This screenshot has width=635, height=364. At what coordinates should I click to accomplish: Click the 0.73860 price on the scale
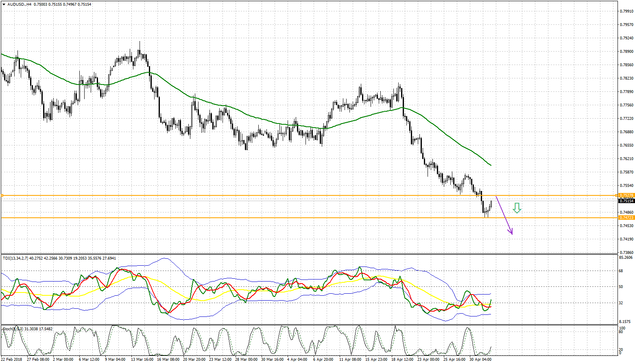click(x=626, y=252)
